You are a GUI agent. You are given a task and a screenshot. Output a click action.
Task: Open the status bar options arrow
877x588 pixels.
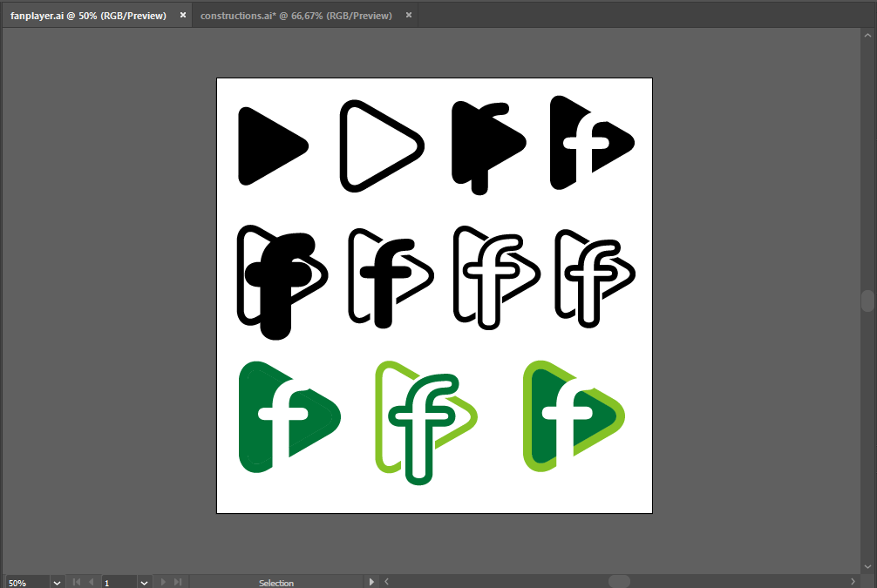[371, 582]
